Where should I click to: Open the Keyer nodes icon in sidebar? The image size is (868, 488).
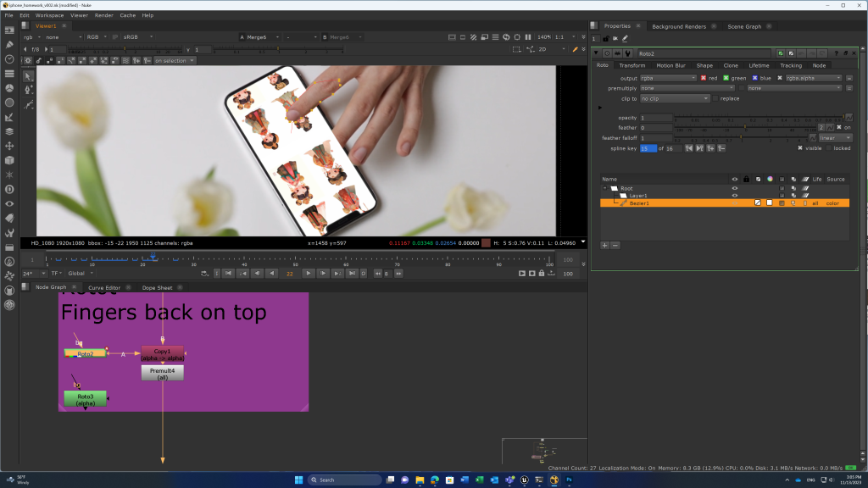point(9,117)
